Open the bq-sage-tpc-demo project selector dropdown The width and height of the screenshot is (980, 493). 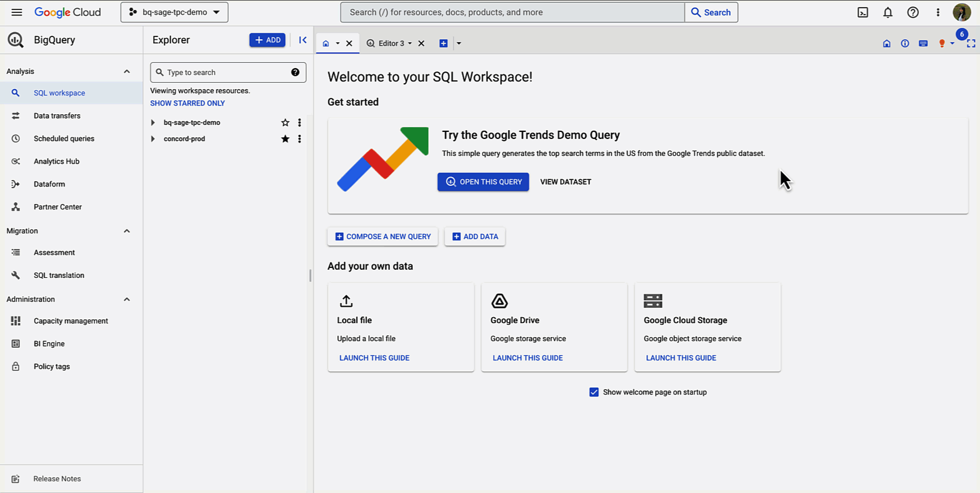pyautogui.click(x=174, y=12)
